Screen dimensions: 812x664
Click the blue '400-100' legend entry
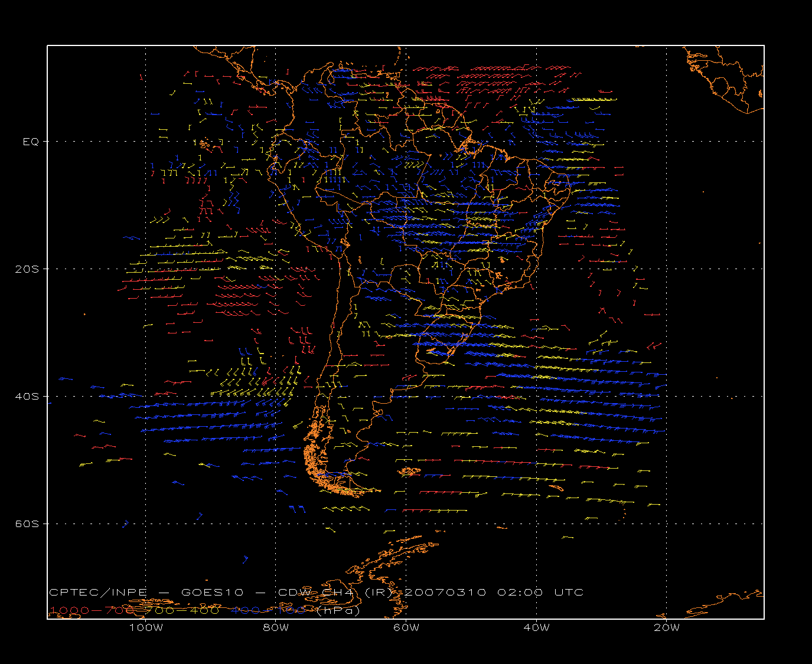click(268, 610)
